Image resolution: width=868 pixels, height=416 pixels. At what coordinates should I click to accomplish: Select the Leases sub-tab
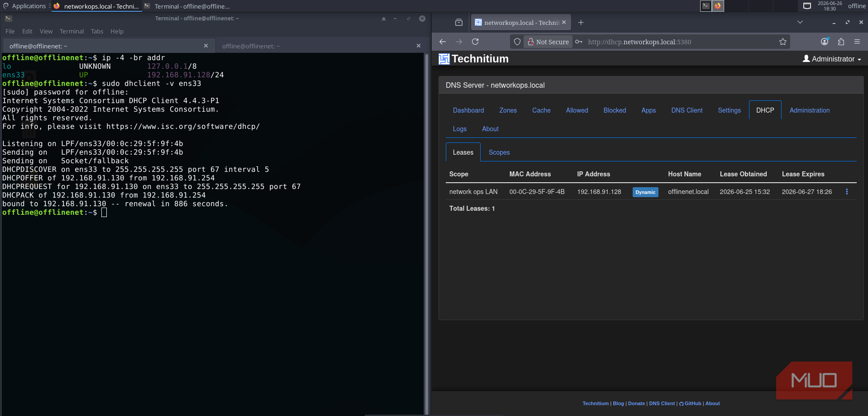click(463, 152)
